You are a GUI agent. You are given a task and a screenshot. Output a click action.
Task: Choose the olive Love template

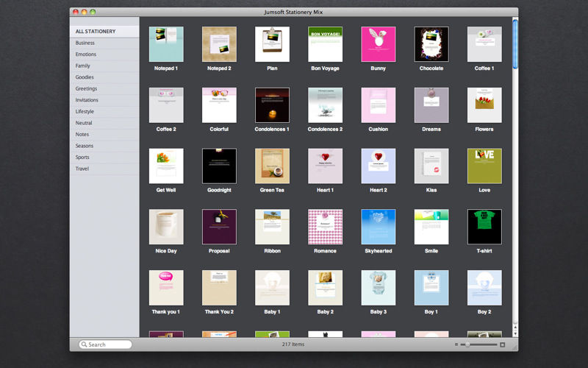(x=484, y=166)
